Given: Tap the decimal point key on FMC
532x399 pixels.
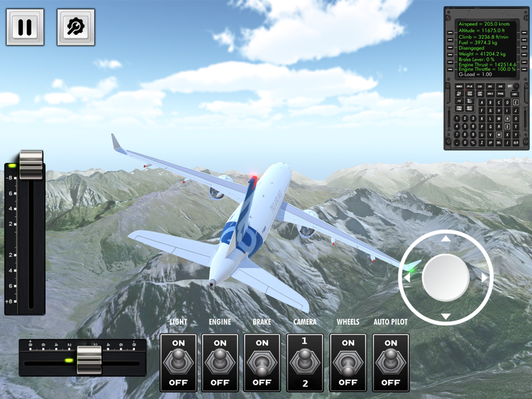Looking at the screenshot, I should pyautogui.click(x=456, y=143).
